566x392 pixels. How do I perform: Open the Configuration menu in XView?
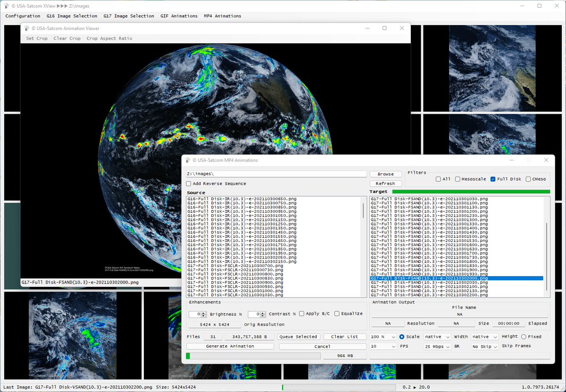click(23, 16)
